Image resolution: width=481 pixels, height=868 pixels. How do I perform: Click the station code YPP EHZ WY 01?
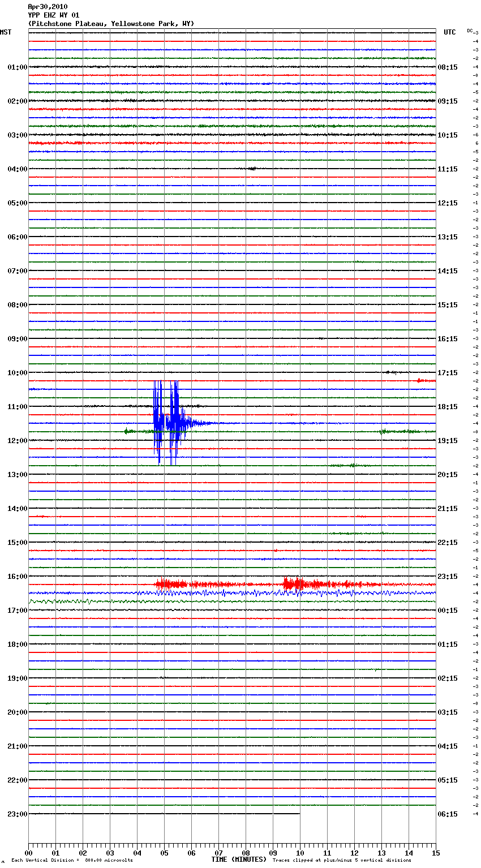(54, 15)
